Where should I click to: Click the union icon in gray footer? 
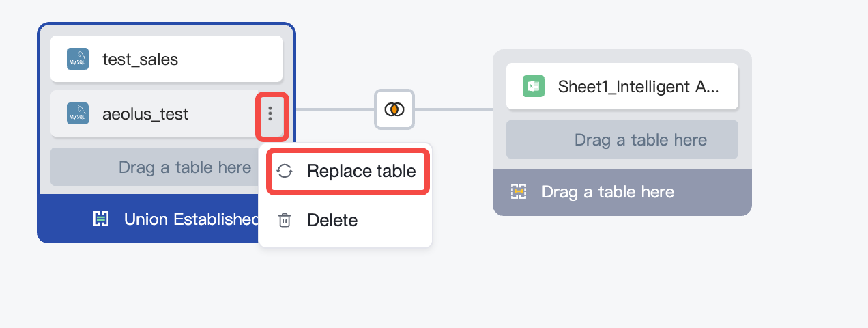tap(519, 192)
